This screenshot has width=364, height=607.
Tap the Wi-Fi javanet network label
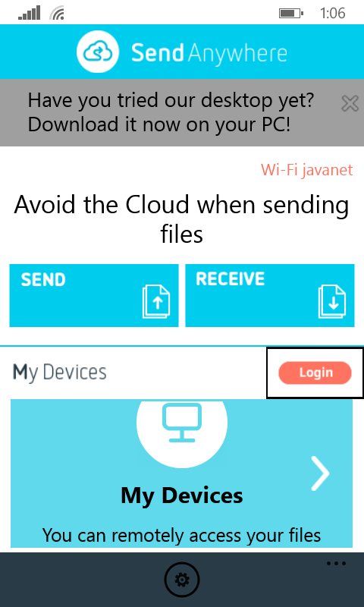[307, 169]
